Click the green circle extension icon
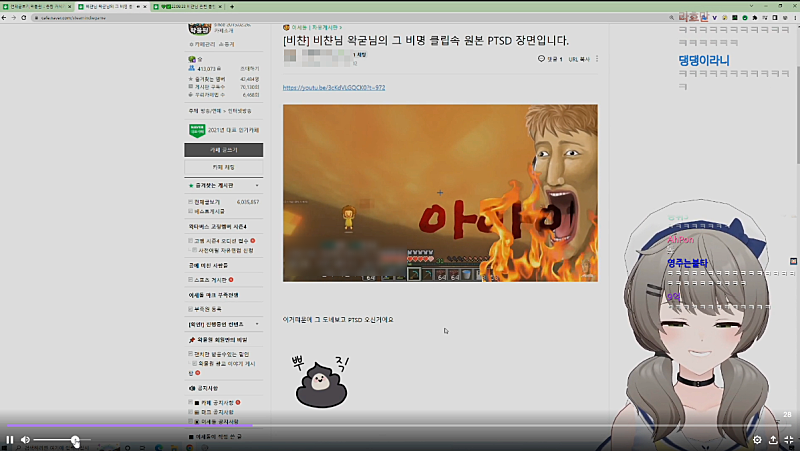800x451 pixels. tap(745, 17)
